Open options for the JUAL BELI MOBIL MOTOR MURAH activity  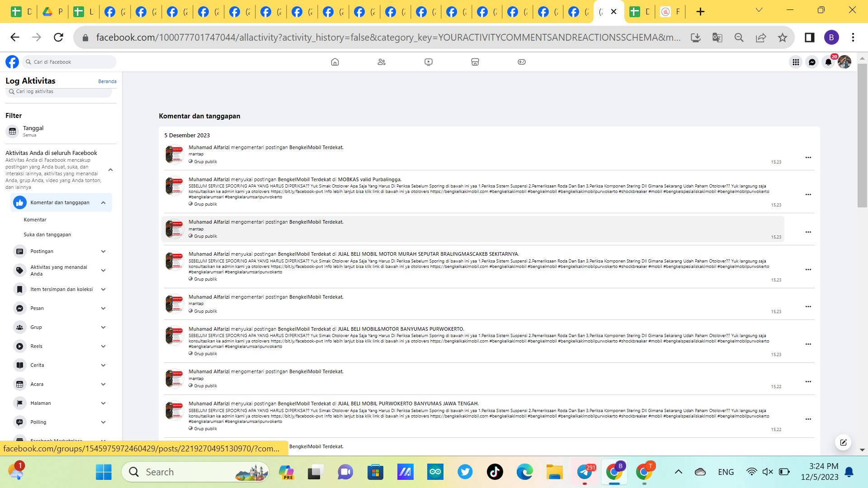(x=808, y=270)
